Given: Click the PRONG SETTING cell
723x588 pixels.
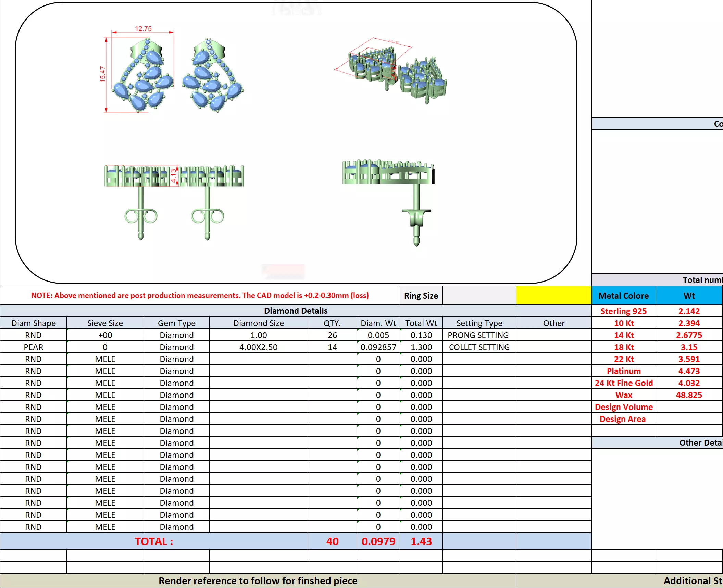Looking at the screenshot, I should 478,335.
